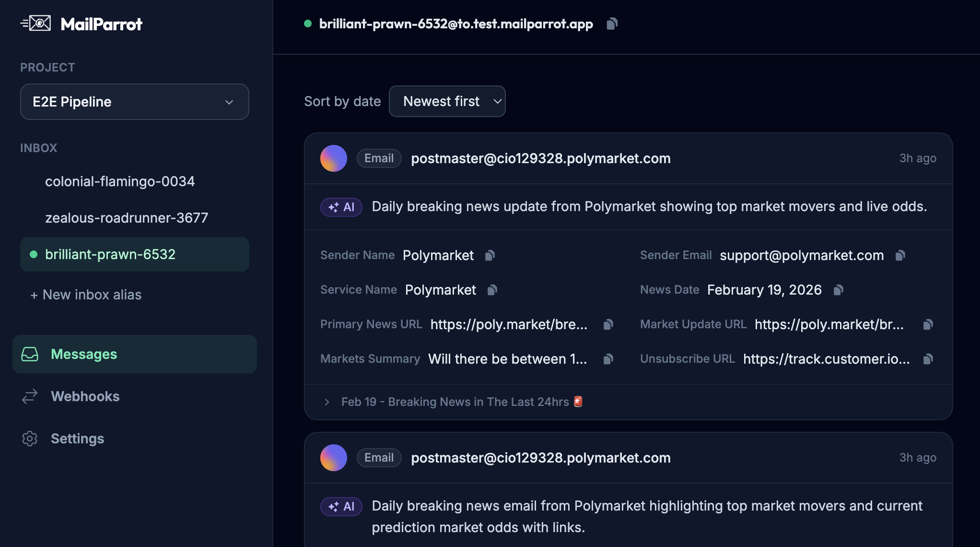
Task: Open the Messages section
Action: point(84,354)
